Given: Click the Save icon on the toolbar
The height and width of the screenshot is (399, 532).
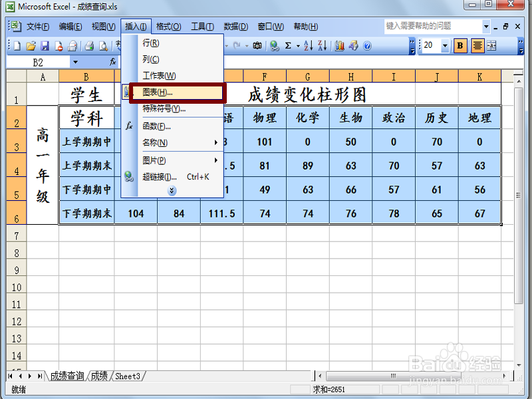Looking at the screenshot, I should 45,46.
